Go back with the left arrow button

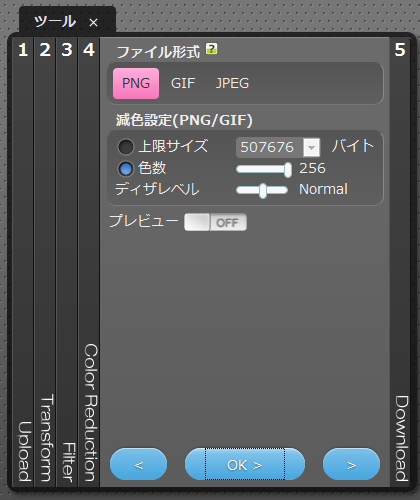tap(138, 464)
